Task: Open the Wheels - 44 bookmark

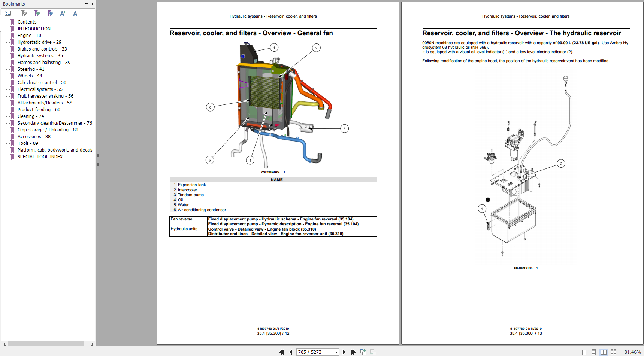Action: pos(30,76)
